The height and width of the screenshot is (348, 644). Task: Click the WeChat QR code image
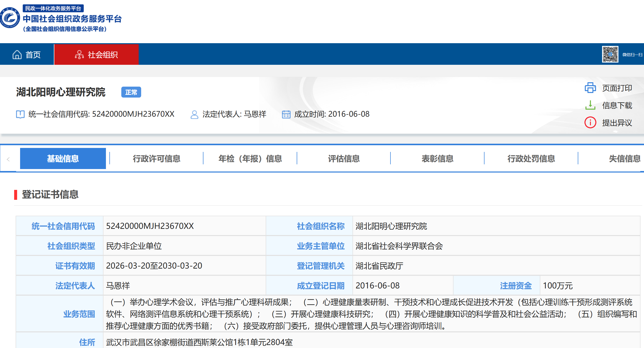[x=610, y=54]
